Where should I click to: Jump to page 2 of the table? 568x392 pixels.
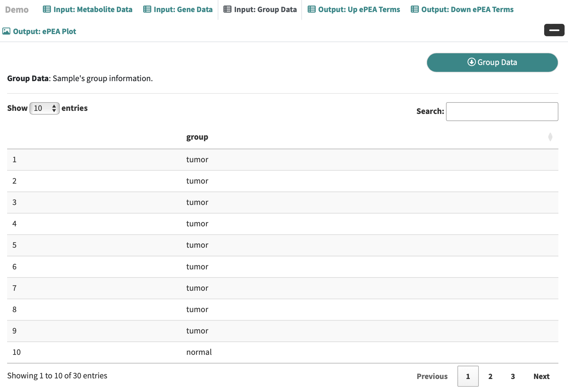pyautogui.click(x=490, y=376)
